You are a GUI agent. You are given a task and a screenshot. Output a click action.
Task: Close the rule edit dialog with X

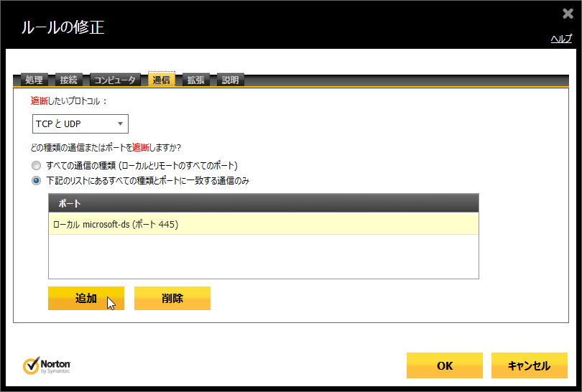[568, 14]
